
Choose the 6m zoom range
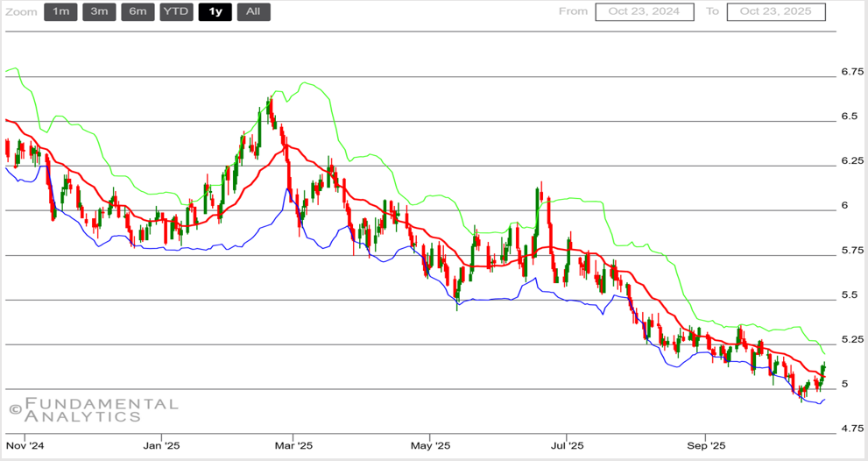pyautogui.click(x=138, y=11)
